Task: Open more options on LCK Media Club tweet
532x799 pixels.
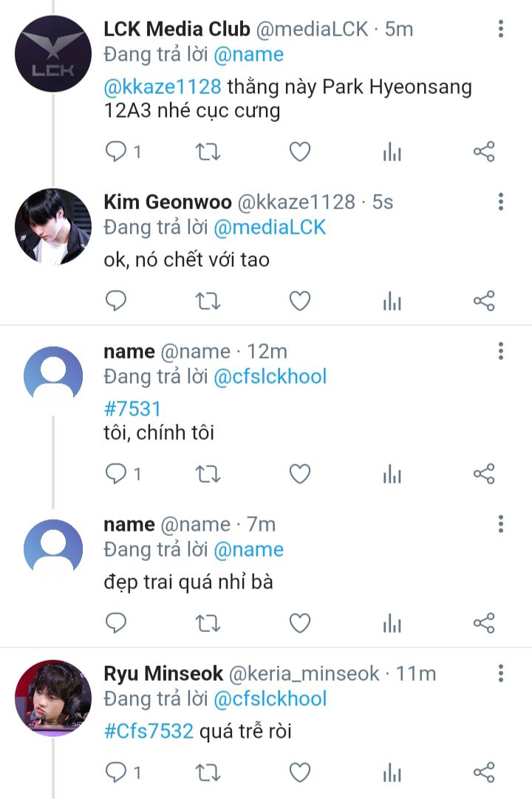Action: [501, 30]
